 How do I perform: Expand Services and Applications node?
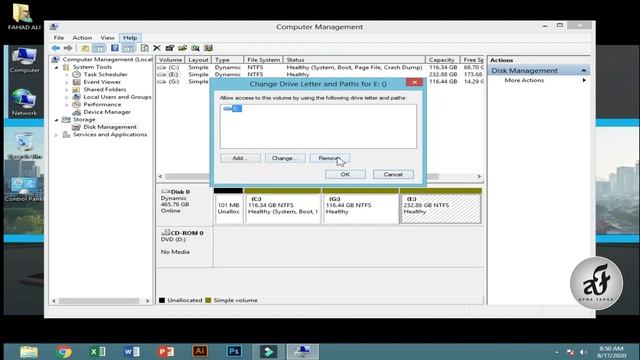point(57,135)
